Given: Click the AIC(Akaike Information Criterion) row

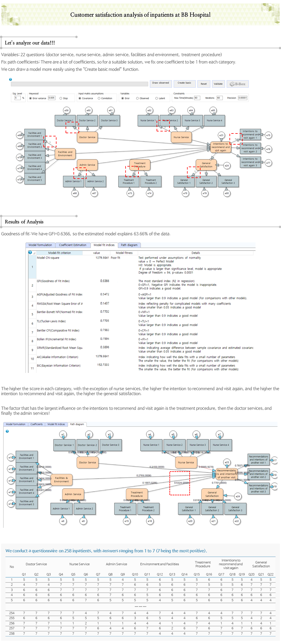Looking at the screenshot, I should point(140,359).
